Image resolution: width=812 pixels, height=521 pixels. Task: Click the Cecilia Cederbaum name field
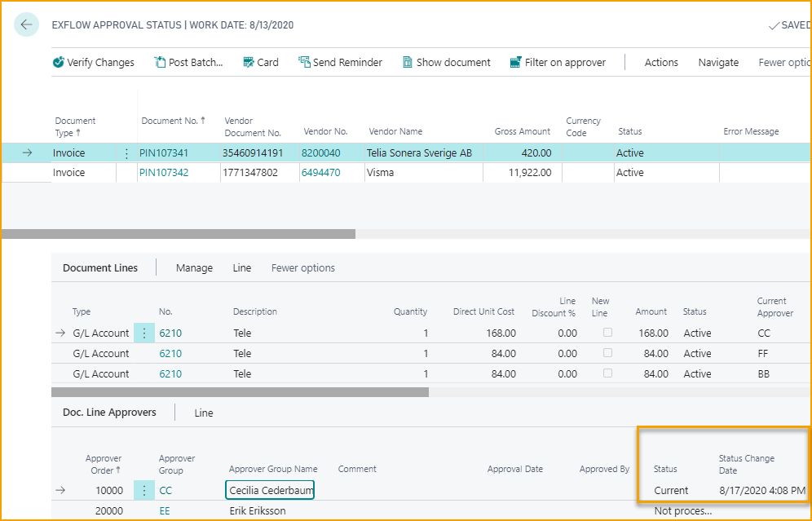point(270,491)
